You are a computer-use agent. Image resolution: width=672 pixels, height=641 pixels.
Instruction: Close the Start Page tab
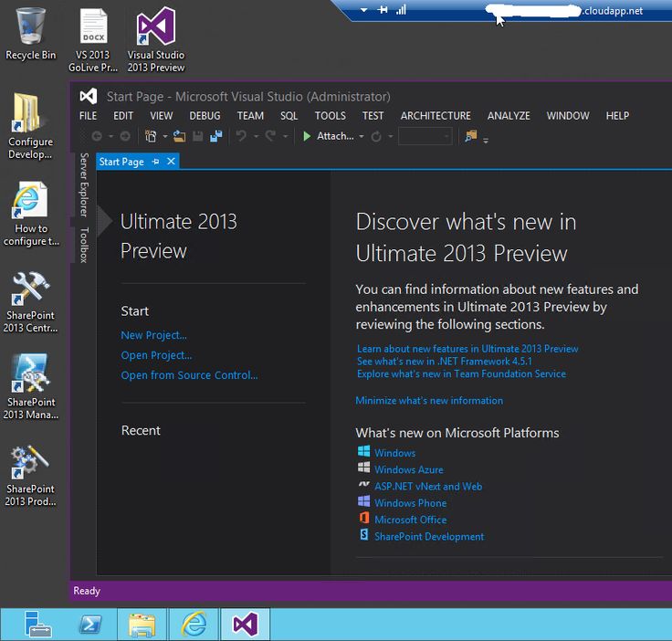[171, 161]
